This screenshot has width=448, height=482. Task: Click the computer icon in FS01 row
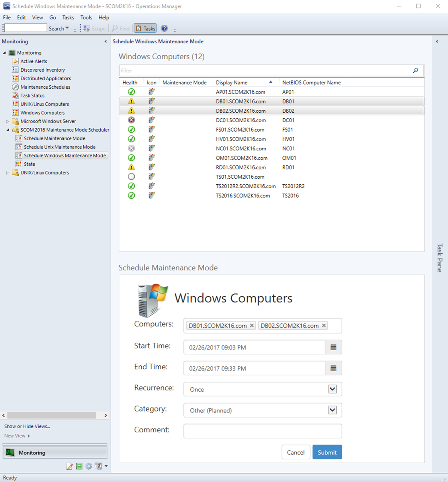(151, 129)
